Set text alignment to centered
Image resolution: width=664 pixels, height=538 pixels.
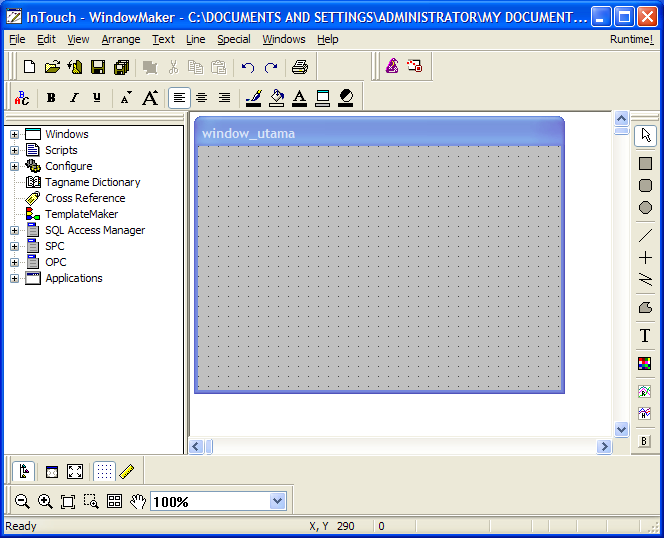tap(202, 98)
